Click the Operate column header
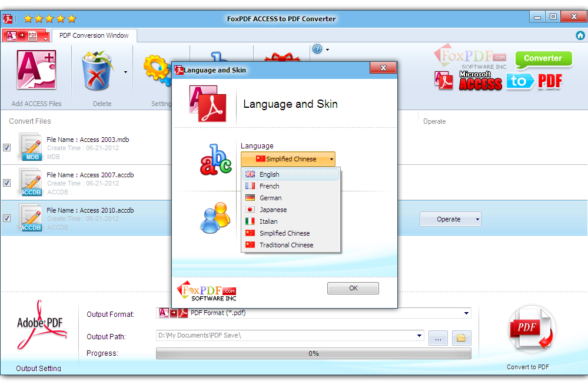 tap(434, 121)
